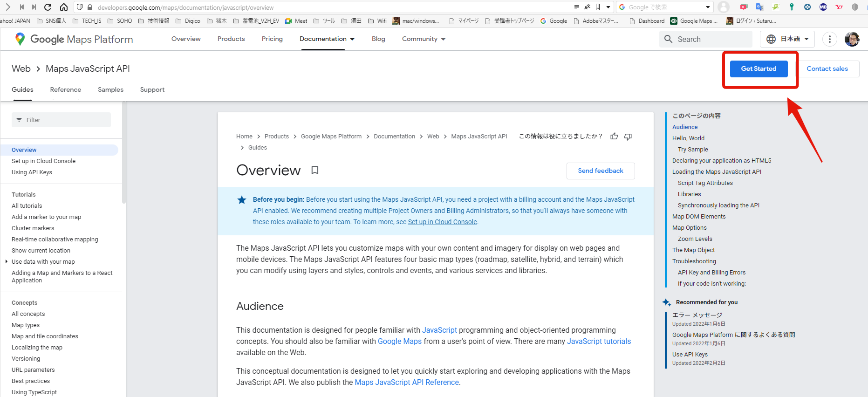Go to the browser home page icon
The width and height of the screenshot is (868, 397).
[64, 7]
